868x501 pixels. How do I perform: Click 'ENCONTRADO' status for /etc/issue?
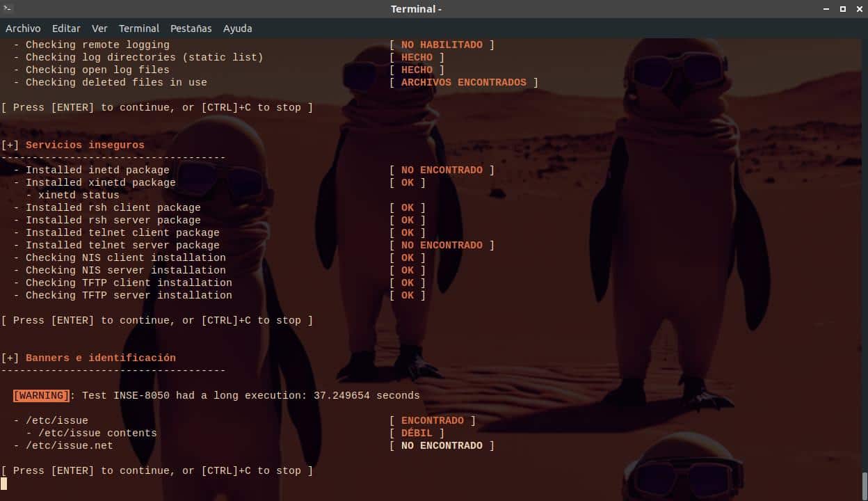coord(433,420)
